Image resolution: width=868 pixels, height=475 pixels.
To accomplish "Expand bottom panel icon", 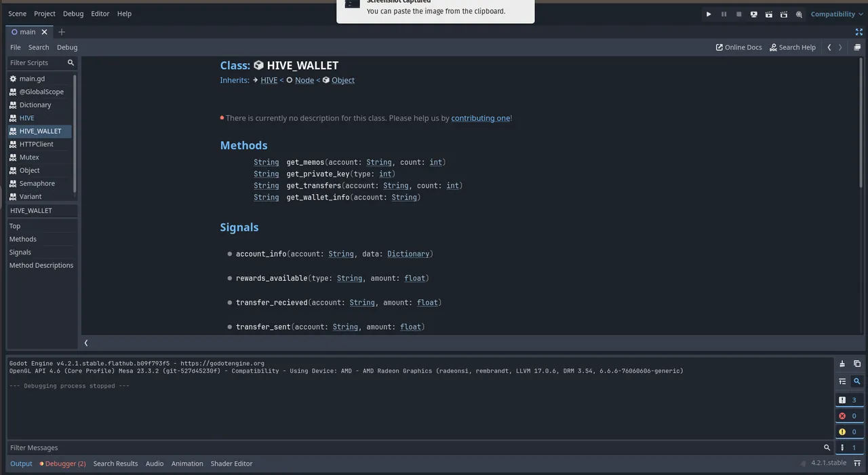I will (857, 463).
